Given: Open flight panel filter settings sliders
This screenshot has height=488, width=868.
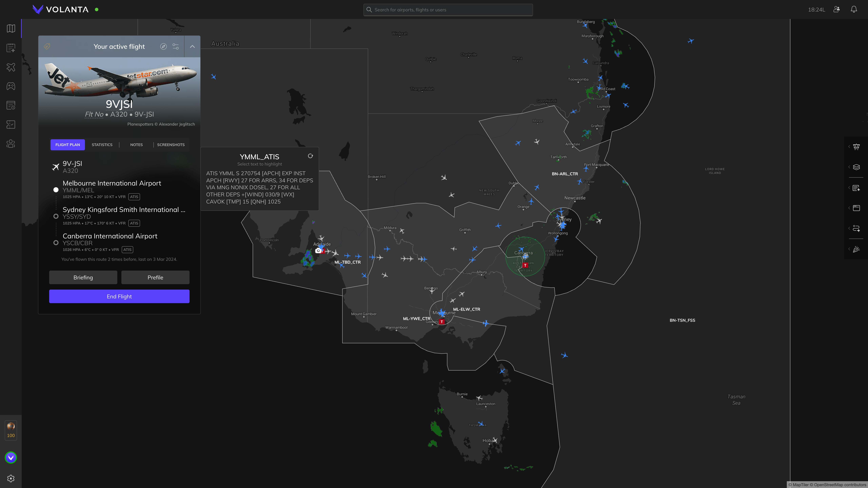Looking at the screenshot, I should click(x=176, y=46).
